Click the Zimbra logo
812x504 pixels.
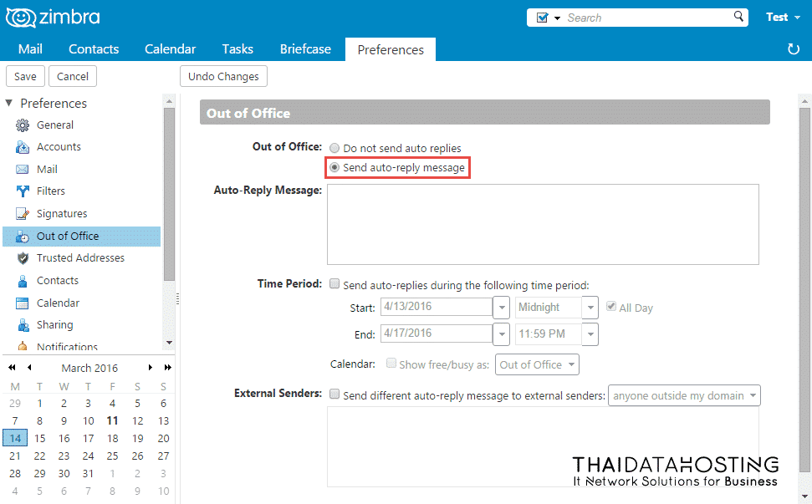pyautogui.click(x=53, y=18)
